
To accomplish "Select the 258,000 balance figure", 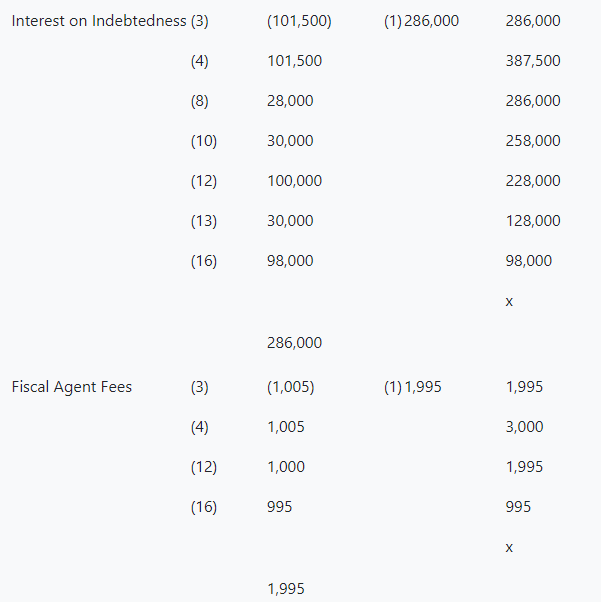I will [x=533, y=141].
